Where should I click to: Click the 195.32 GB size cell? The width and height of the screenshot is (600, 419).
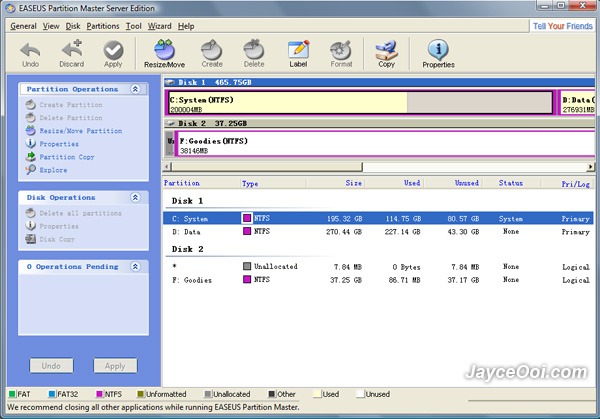pos(344,218)
